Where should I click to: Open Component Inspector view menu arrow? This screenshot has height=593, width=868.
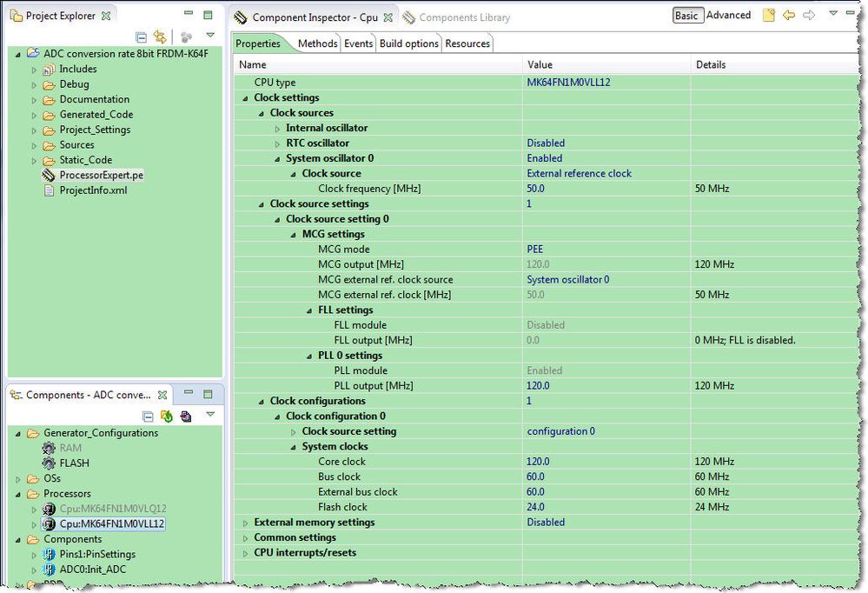833,13
